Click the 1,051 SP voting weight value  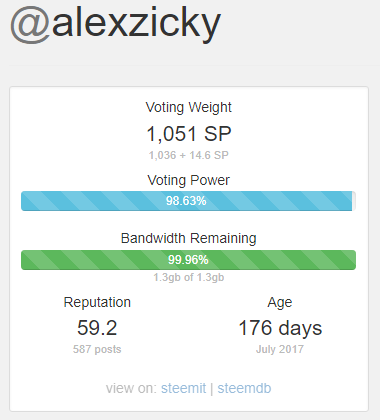point(189,134)
